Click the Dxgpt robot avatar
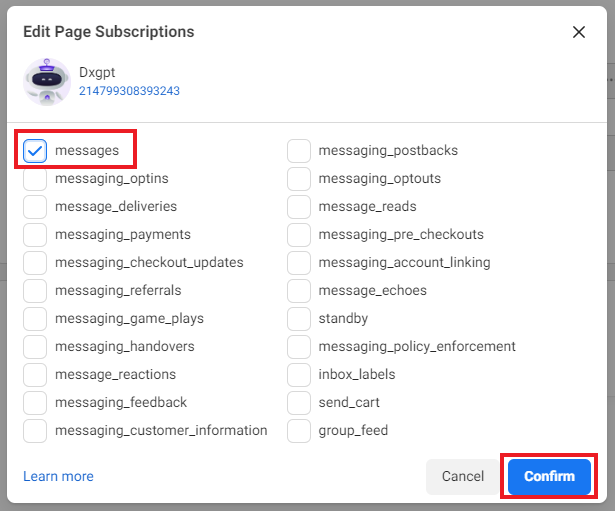The height and width of the screenshot is (511, 615). pos(46,81)
